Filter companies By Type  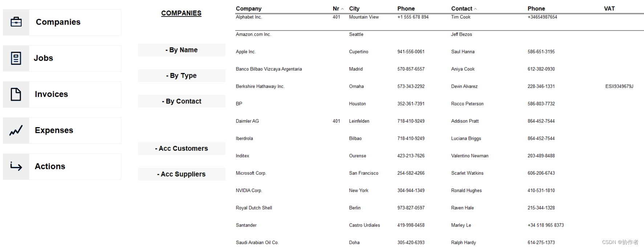(x=182, y=76)
